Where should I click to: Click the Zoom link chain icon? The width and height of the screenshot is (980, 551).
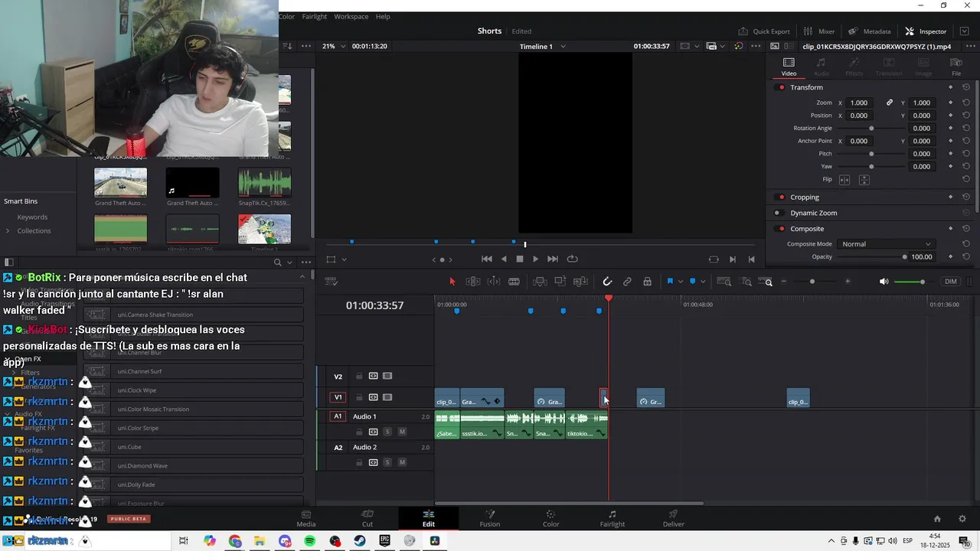tap(890, 103)
